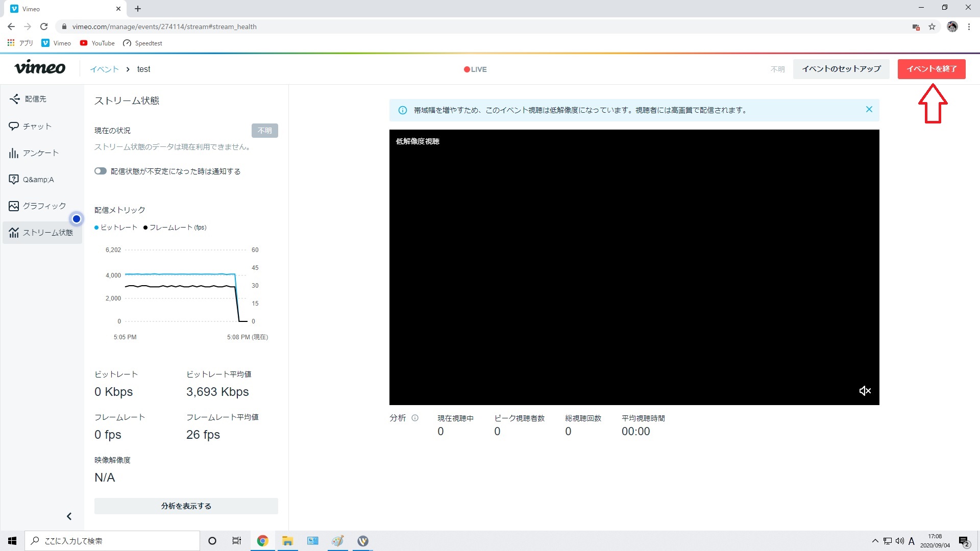Image resolution: width=980 pixels, height=551 pixels.
Task: Click Windows taskbar search box
Action: pos(112,541)
